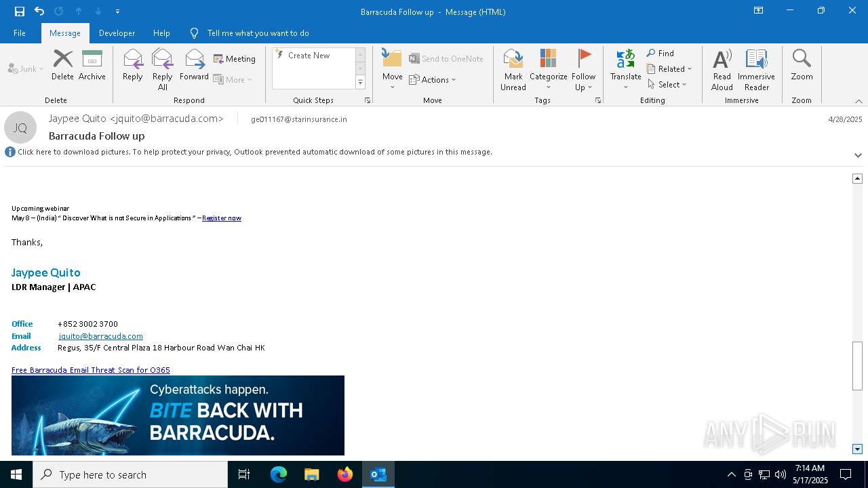868x488 pixels.
Task: Click the recipient address ge011167@starinsurance.in
Action: point(299,119)
